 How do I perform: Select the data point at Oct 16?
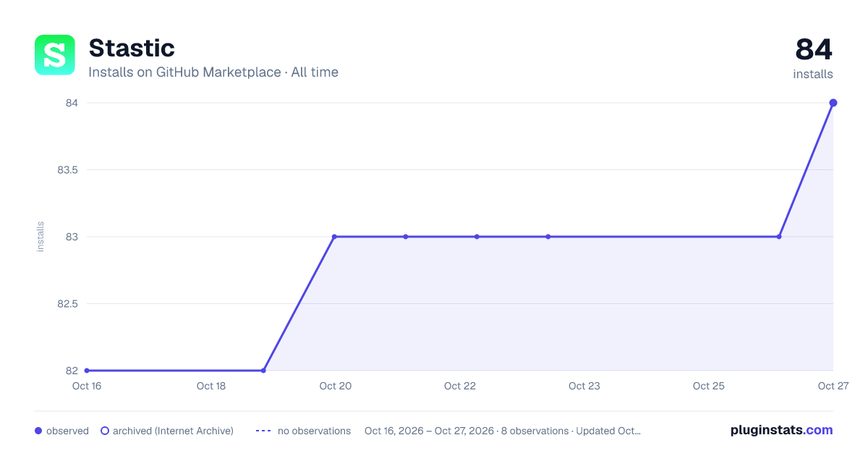[x=87, y=371]
